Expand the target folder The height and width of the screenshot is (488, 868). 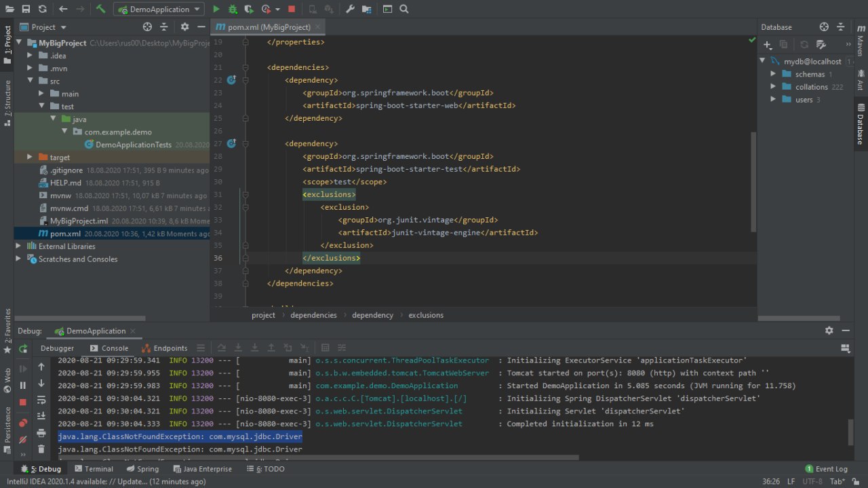pos(30,157)
